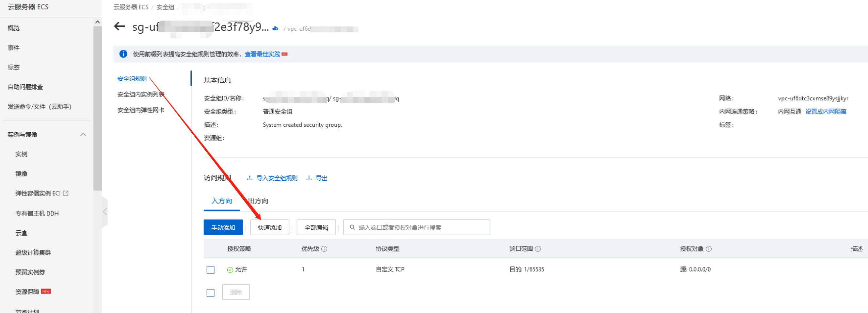Click the port range help icon
Image resolution: width=868 pixels, height=313 pixels.
[538, 249]
